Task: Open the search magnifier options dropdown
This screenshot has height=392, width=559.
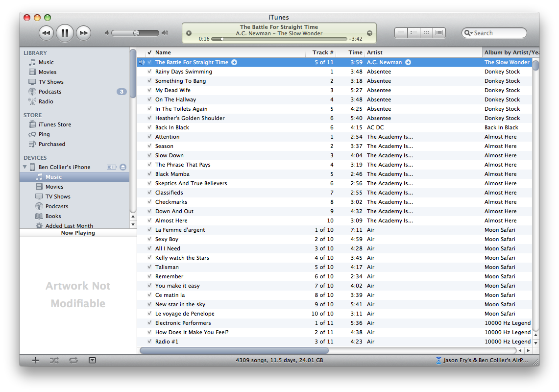Action: pyautogui.click(x=468, y=33)
